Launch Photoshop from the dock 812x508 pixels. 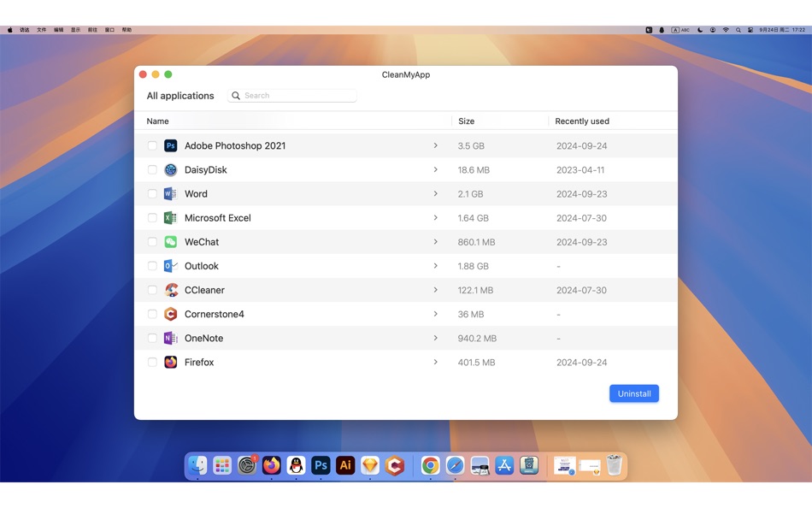point(321,465)
